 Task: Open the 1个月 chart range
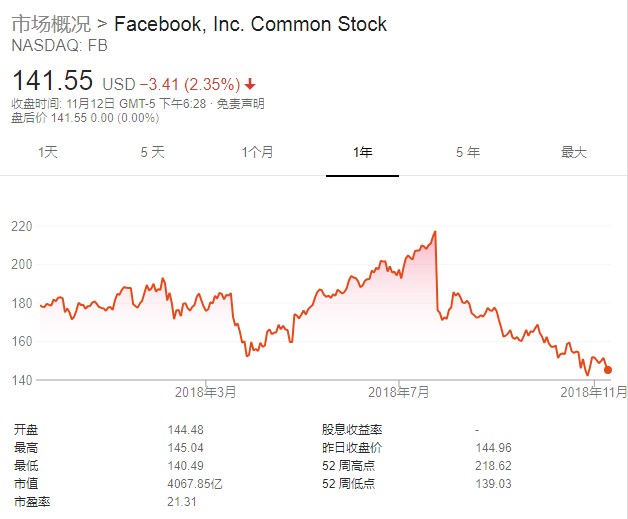click(257, 152)
